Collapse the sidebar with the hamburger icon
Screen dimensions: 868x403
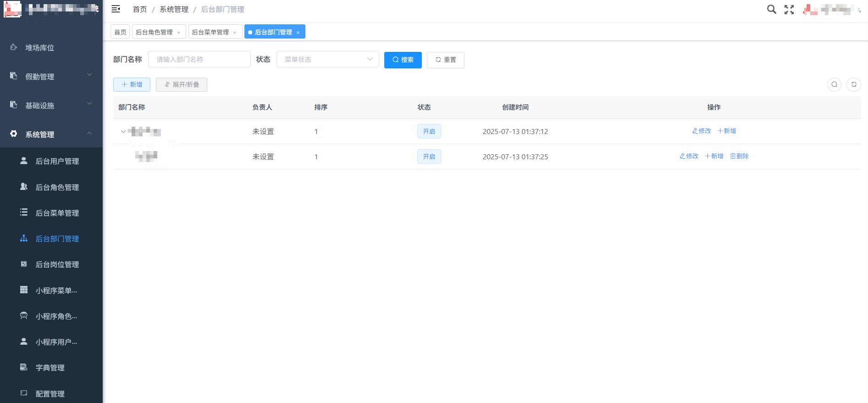click(x=116, y=9)
